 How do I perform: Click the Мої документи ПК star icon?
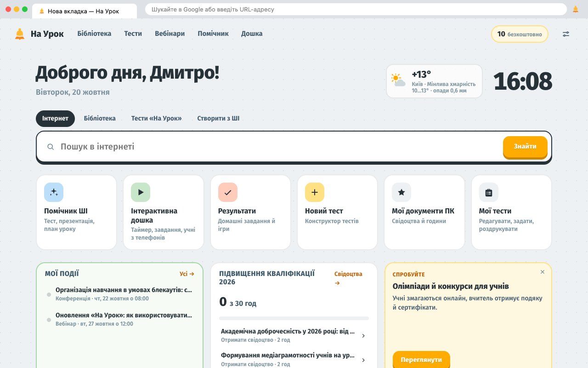(401, 192)
